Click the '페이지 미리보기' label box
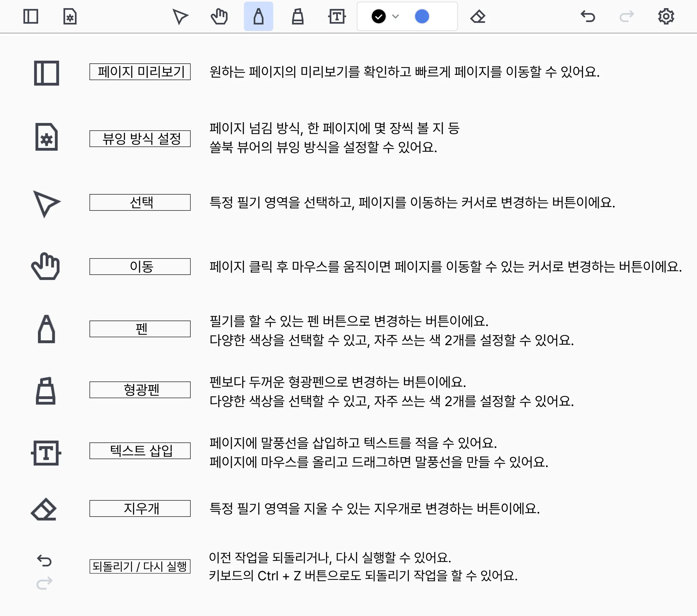 pyautogui.click(x=140, y=71)
